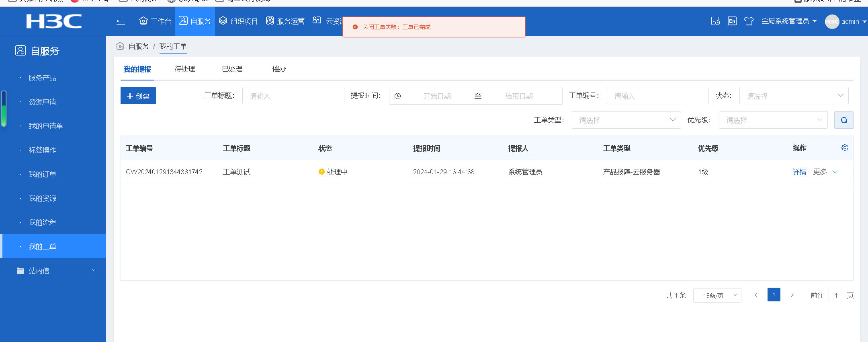This screenshot has height=342, width=868.
Task: Open the 催办 tab
Action: pos(279,69)
